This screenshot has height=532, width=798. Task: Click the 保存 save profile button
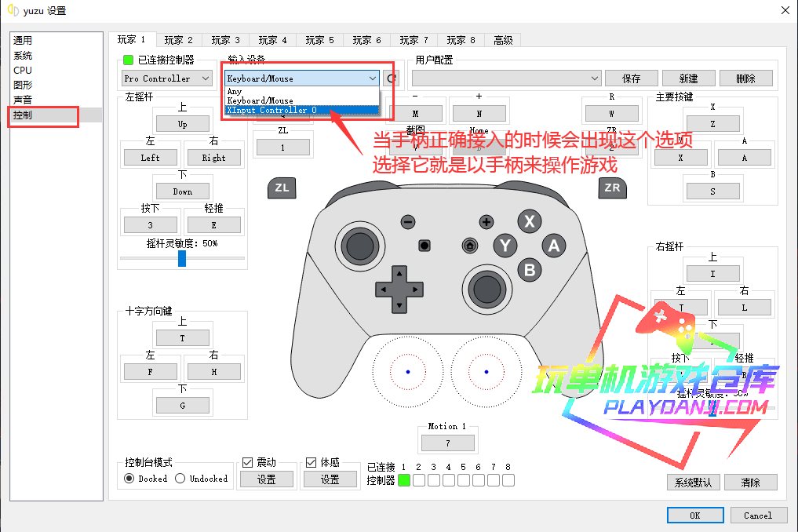click(631, 78)
